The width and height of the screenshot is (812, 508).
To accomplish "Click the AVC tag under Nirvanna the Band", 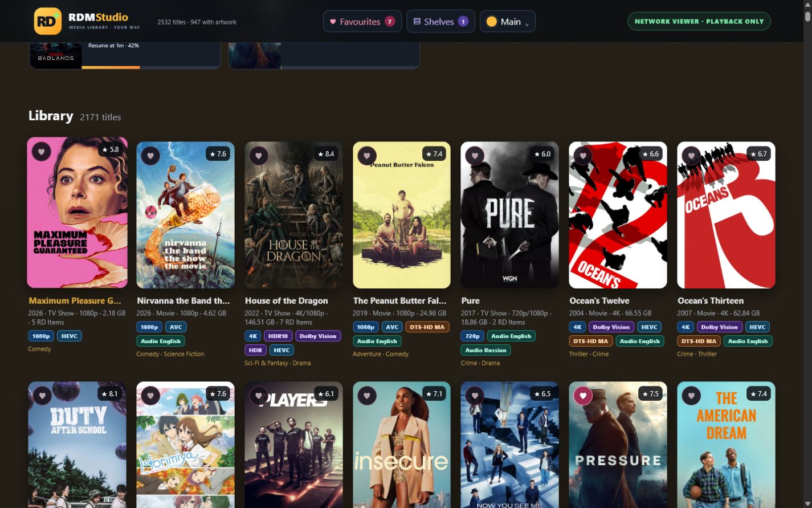I will 176,327.
